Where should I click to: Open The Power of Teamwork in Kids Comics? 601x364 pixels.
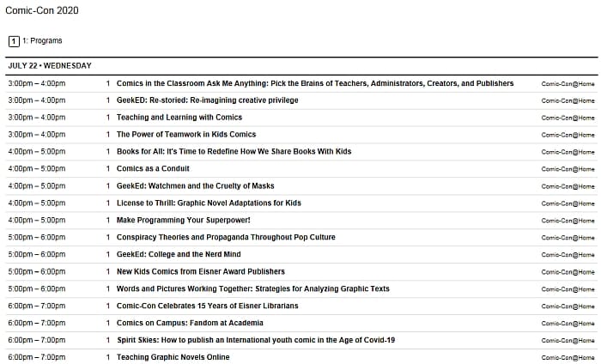pyautogui.click(x=186, y=135)
